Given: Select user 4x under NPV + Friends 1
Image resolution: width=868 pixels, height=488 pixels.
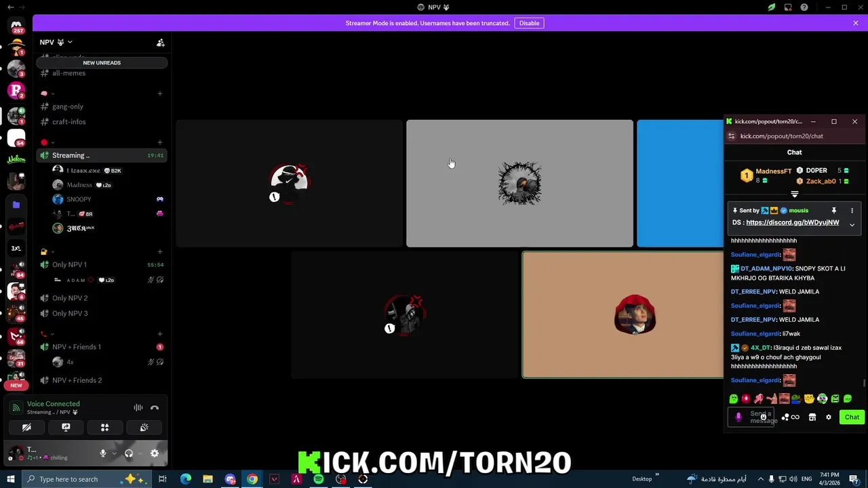Looking at the screenshot, I should tap(108, 362).
